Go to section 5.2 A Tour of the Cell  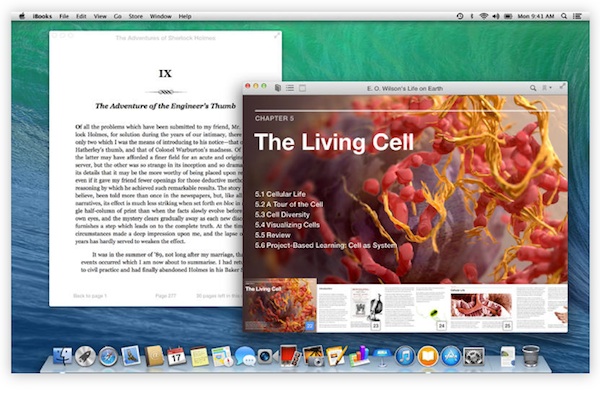tap(289, 204)
